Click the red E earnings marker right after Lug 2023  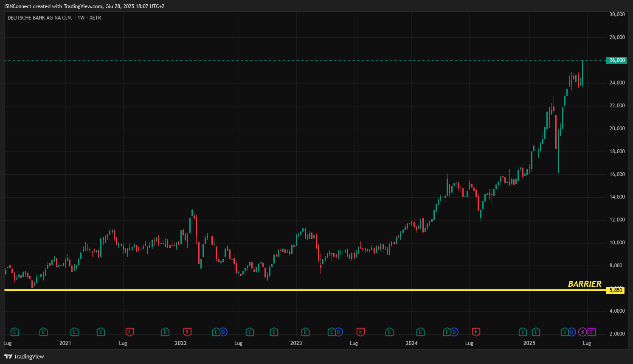pyautogui.click(x=360, y=332)
